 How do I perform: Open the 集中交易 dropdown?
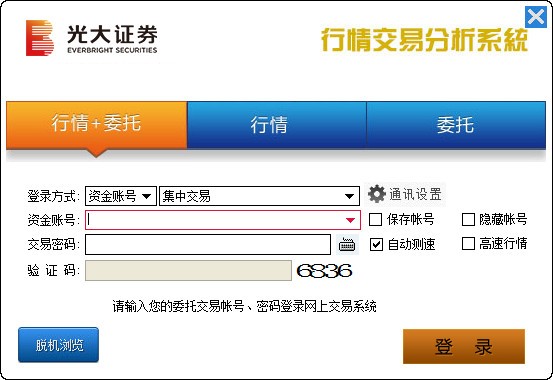(260, 196)
